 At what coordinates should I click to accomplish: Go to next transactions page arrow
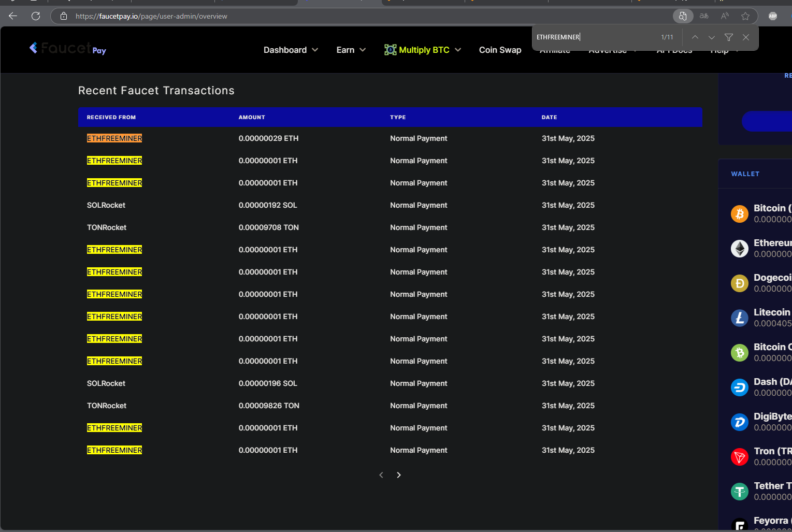[x=399, y=475]
